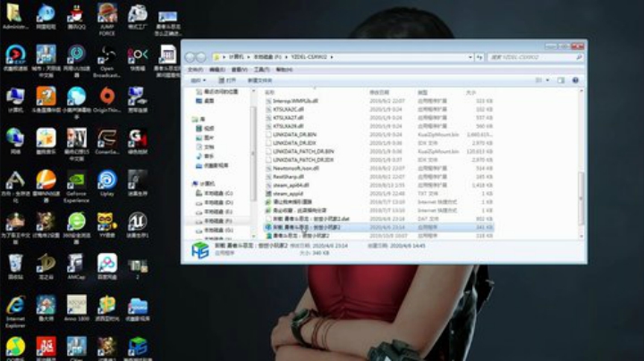Open the Administrator folder on the desktop

(x=15, y=17)
